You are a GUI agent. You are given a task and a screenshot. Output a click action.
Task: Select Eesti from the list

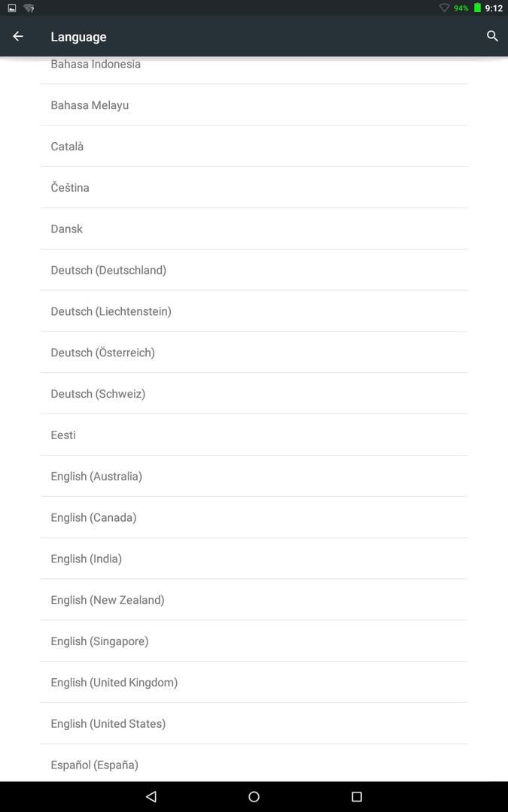[x=254, y=435]
